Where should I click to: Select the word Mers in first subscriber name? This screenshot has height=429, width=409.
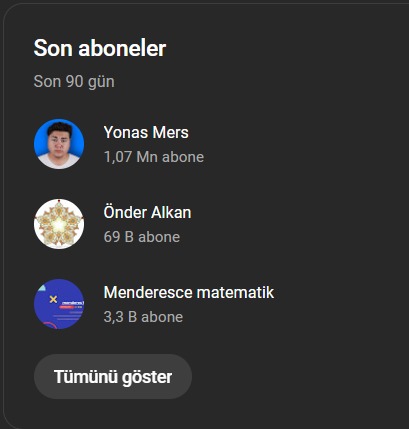(170, 132)
